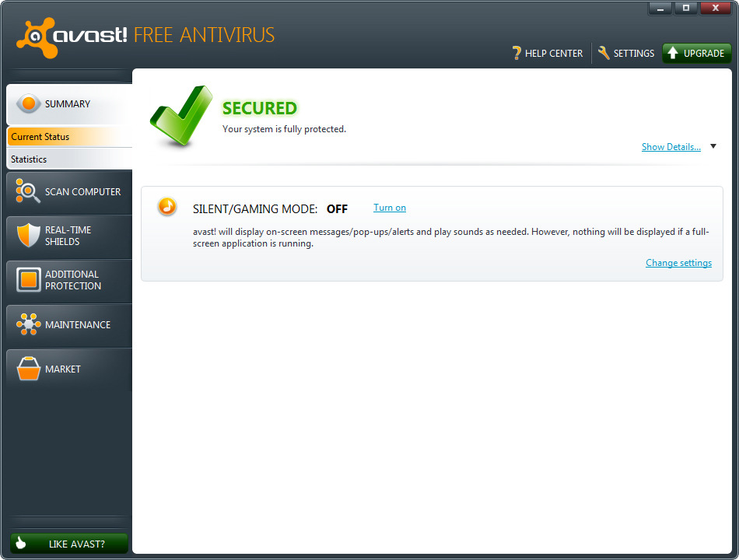Click the avast! logo in header
This screenshot has height=560, width=739.
(72, 37)
